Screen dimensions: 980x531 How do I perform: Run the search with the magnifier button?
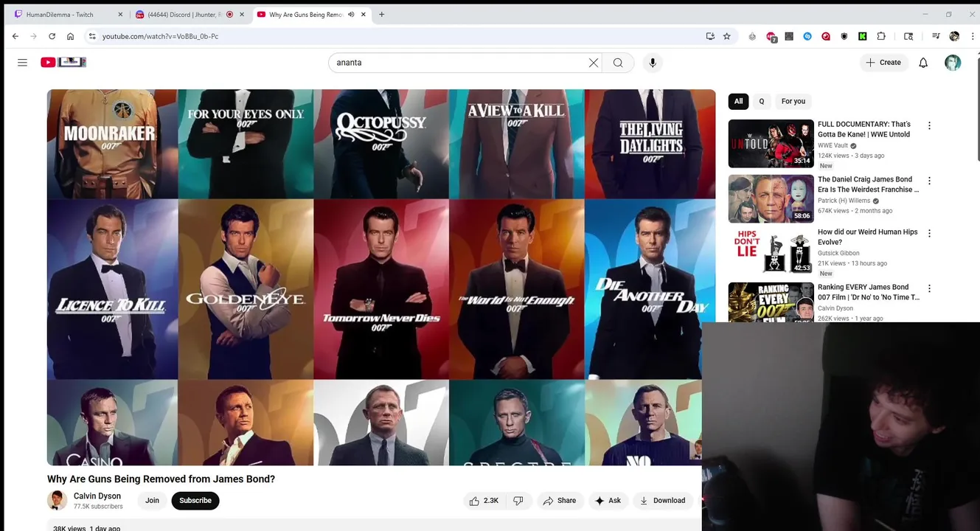618,63
